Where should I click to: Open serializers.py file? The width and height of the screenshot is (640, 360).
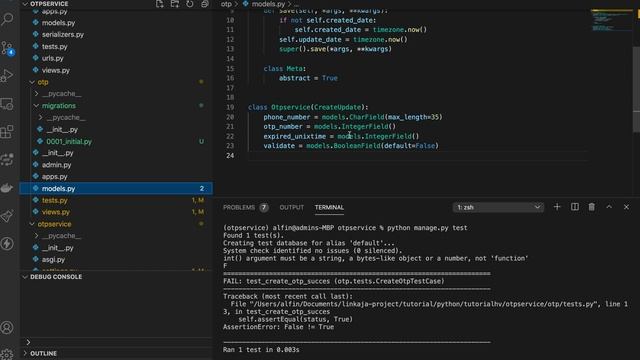point(62,35)
